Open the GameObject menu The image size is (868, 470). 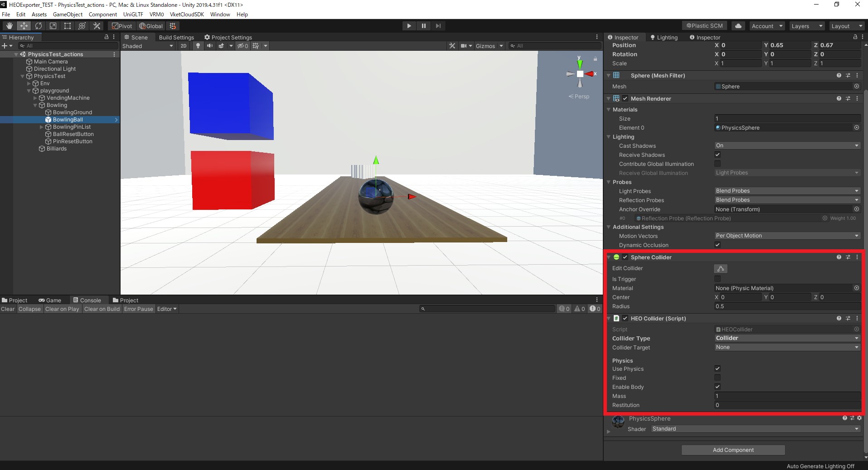(68, 14)
